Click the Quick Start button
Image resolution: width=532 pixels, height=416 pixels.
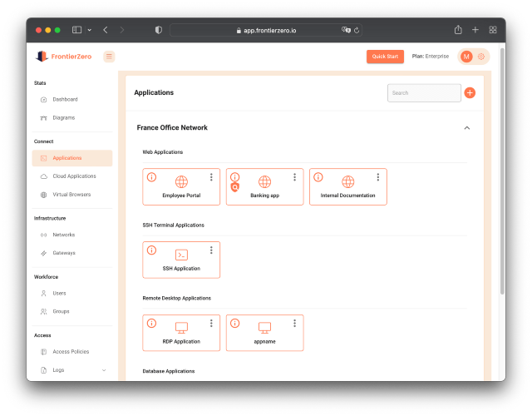coord(385,57)
